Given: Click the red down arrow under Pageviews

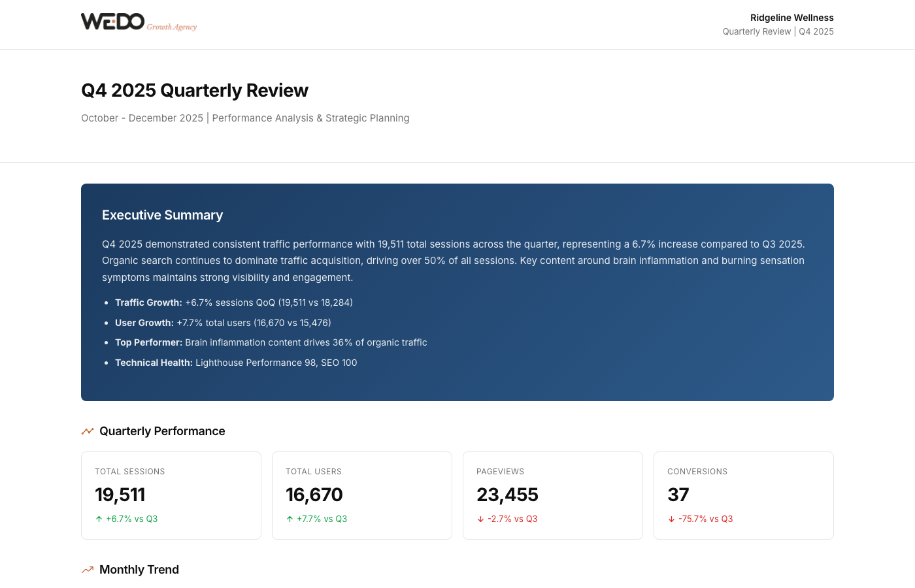Looking at the screenshot, I should [x=481, y=519].
